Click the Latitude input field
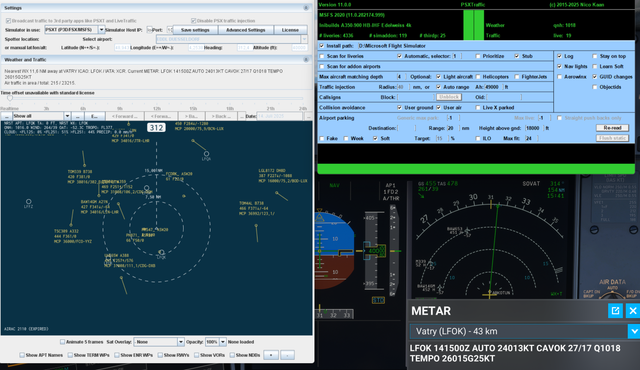 pyautogui.click(x=122, y=48)
